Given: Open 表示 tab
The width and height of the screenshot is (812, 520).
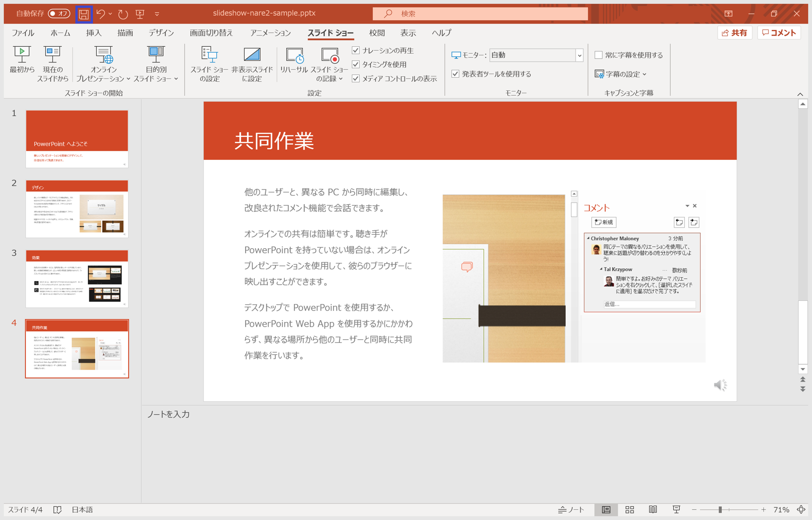Looking at the screenshot, I should (x=408, y=33).
